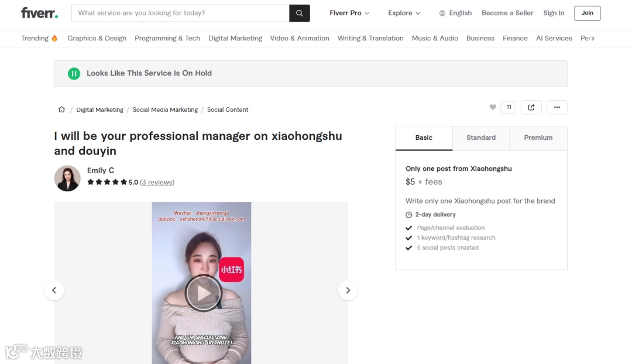Image resolution: width=632 pixels, height=364 pixels.
Task: Open Programming & Tech category
Action: [167, 38]
